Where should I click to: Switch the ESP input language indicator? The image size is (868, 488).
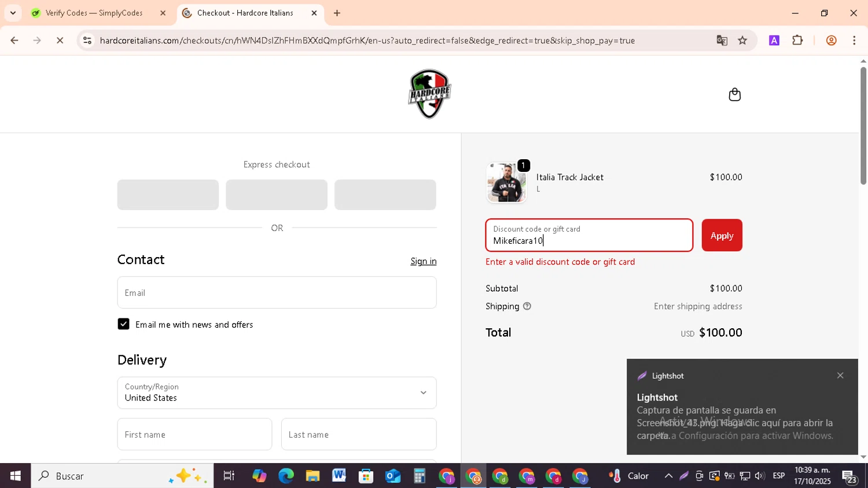[x=779, y=476]
